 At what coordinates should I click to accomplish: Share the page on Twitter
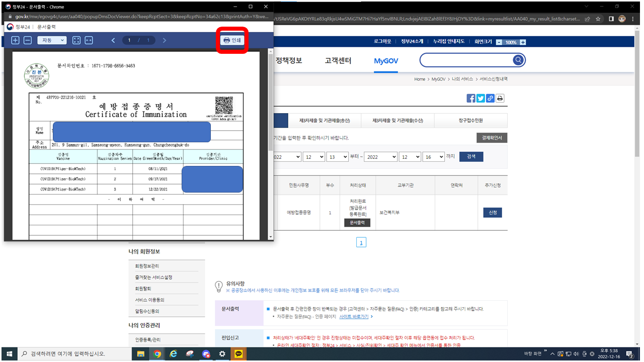point(480,99)
